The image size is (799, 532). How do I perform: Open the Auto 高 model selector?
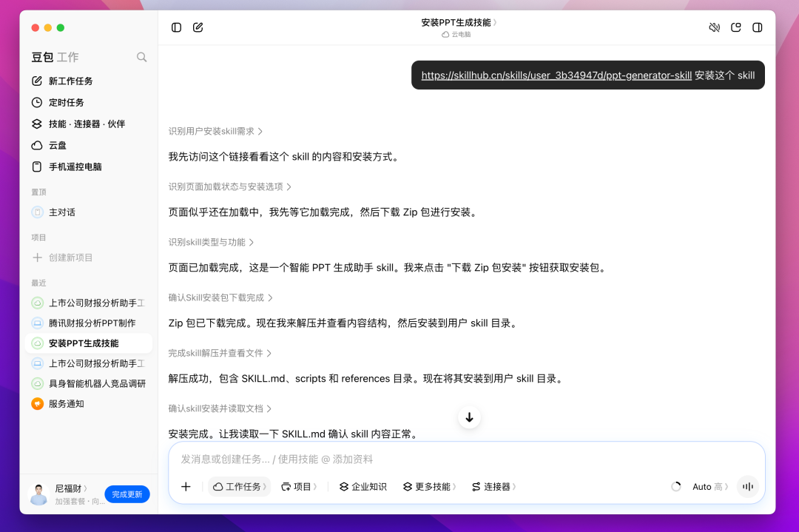pyautogui.click(x=709, y=487)
